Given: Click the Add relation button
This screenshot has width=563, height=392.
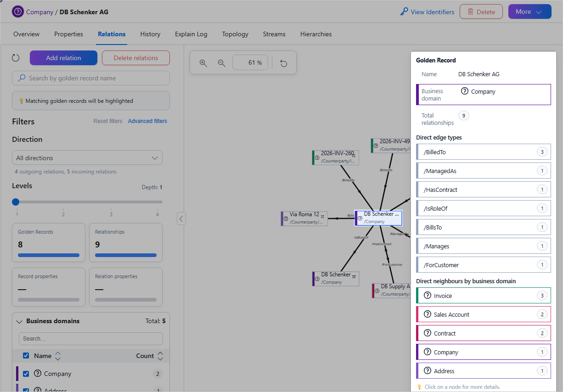Looking at the screenshot, I should 63,58.
